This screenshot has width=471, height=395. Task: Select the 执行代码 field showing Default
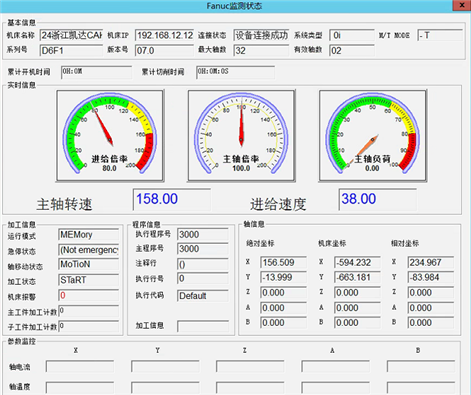coord(203,296)
